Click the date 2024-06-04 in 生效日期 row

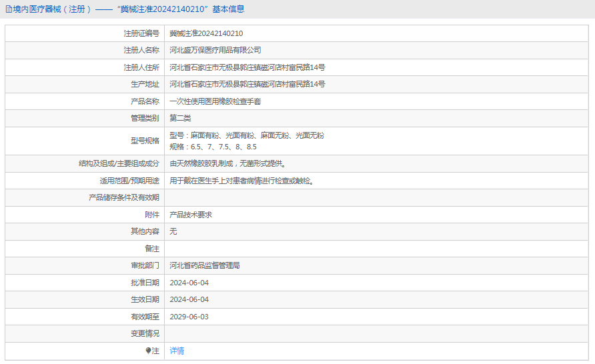pyautogui.click(x=189, y=299)
